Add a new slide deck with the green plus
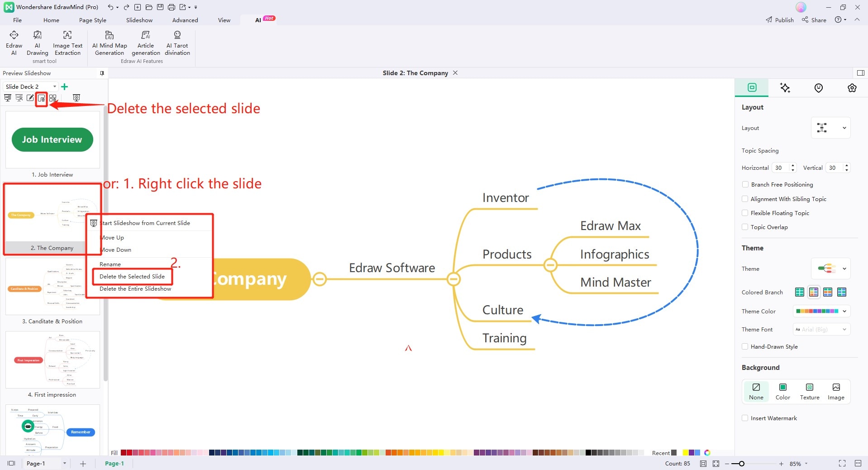868x470 pixels. coord(64,86)
